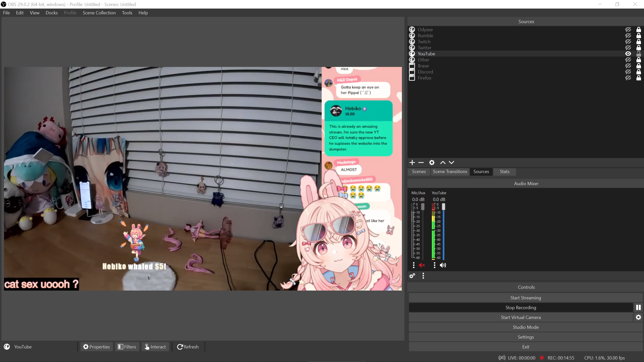Switch to the Scenes tab
644x362 pixels.
coord(419,172)
